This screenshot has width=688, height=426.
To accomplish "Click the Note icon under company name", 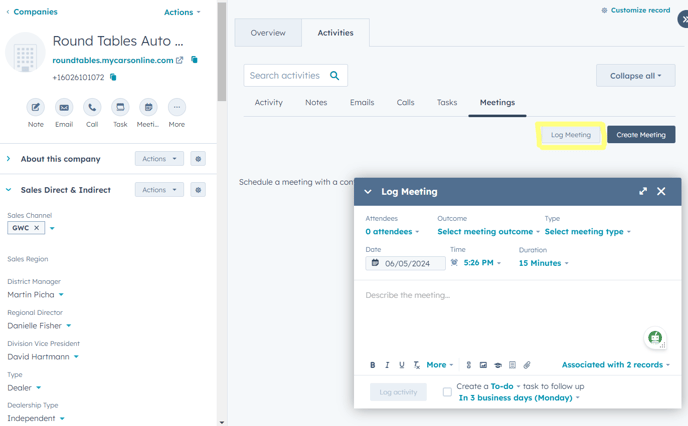I will pyautogui.click(x=36, y=107).
